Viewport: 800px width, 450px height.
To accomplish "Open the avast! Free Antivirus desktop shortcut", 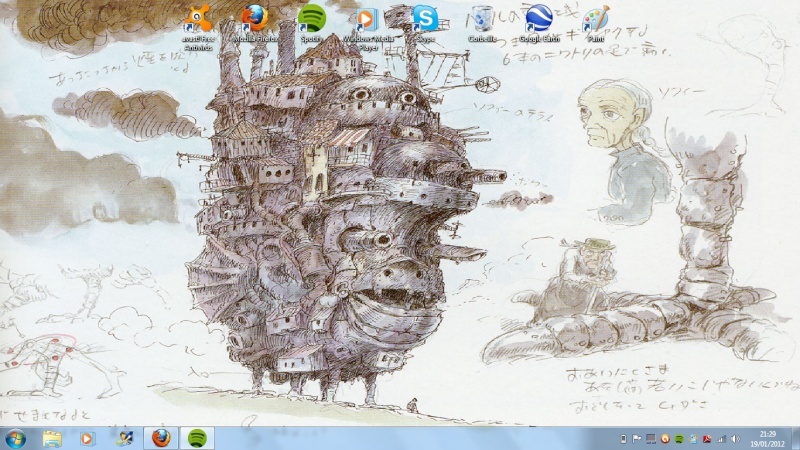I will 198,27.
